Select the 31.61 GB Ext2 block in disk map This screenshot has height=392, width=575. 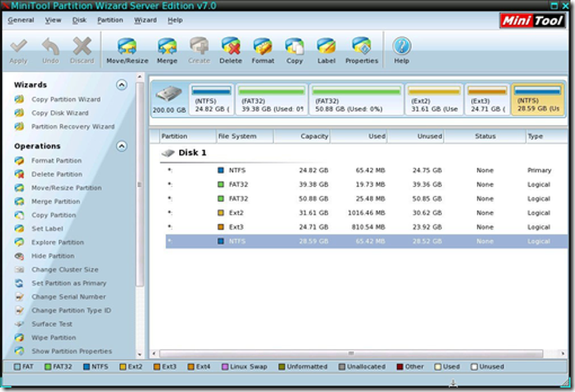point(434,99)
